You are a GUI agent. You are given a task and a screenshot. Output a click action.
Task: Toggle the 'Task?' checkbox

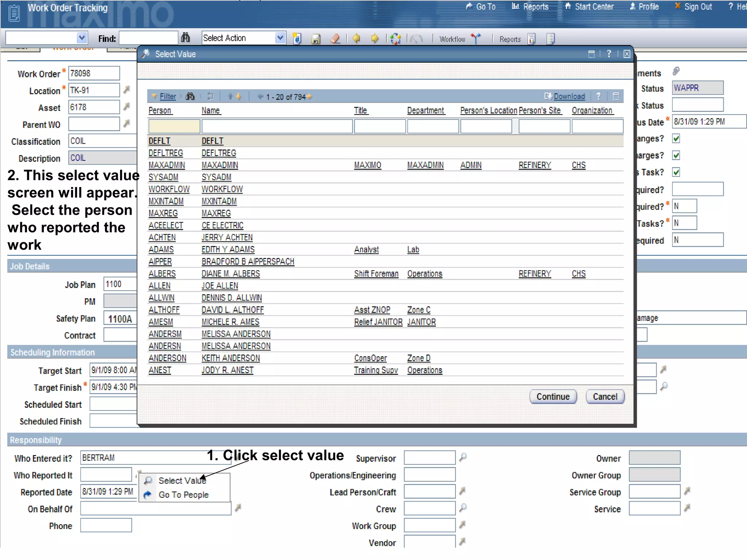tap(676, 172)
